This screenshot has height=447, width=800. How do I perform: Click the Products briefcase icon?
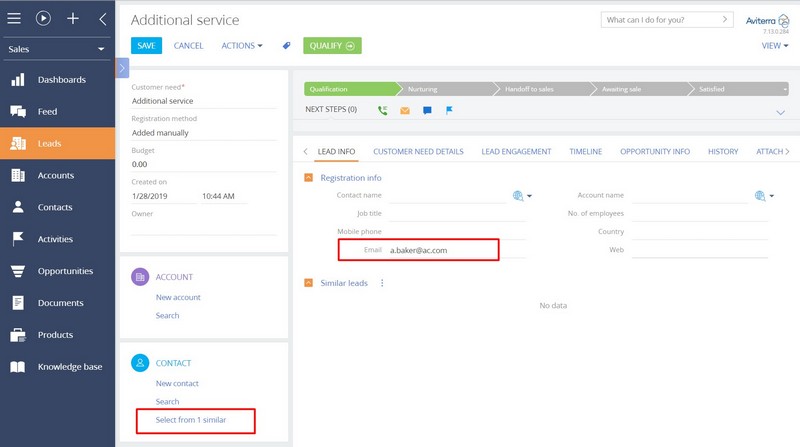pyautogui.click(x=18, y=335)
